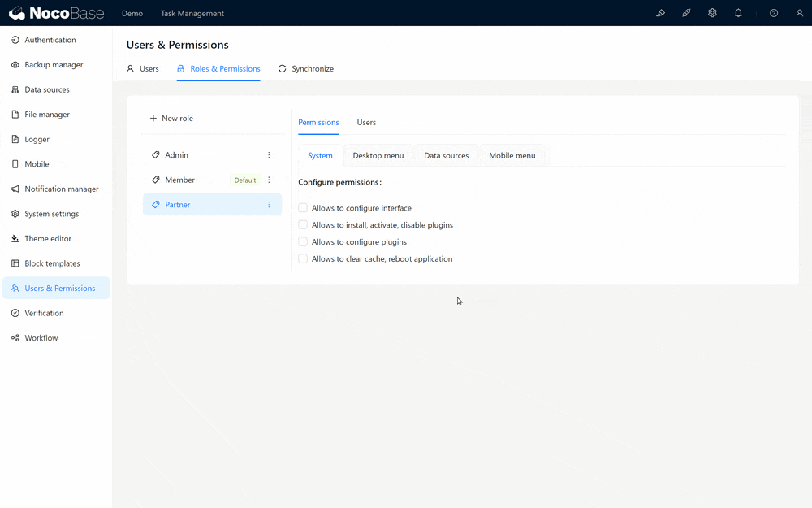Viewport: 812px width, 508px height.
Task: Open Theme editor page
Action: [x=57, y=238]
